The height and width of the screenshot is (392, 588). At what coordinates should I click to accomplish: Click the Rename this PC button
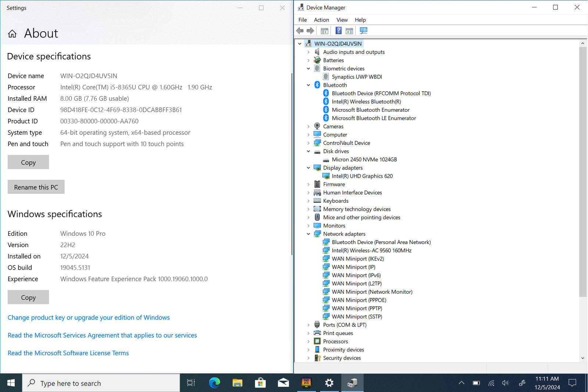(x=36, y=187)
